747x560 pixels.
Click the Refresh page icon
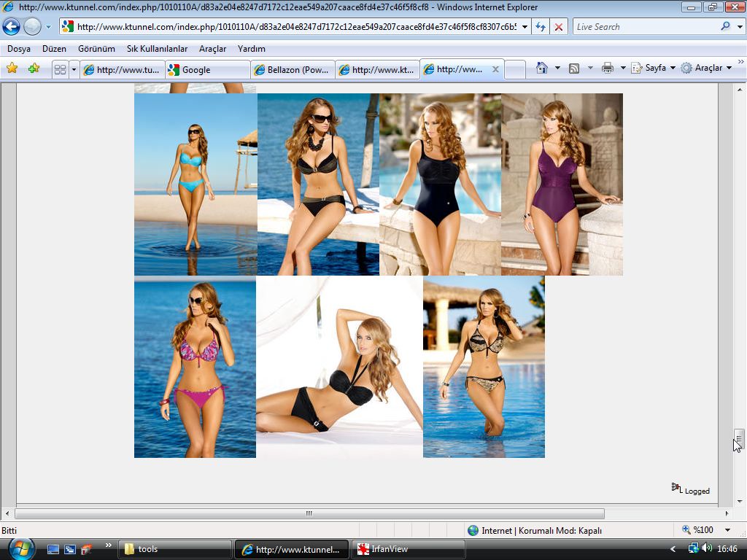[541, 27]
